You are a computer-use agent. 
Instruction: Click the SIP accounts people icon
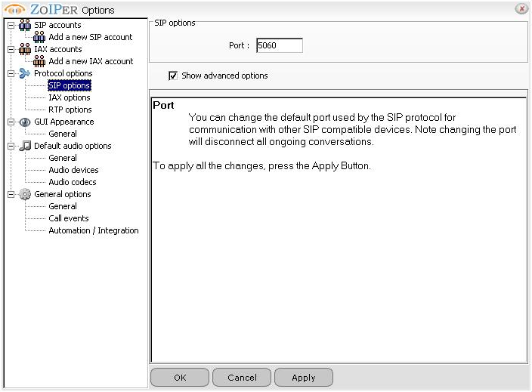(x=24, y=25)
